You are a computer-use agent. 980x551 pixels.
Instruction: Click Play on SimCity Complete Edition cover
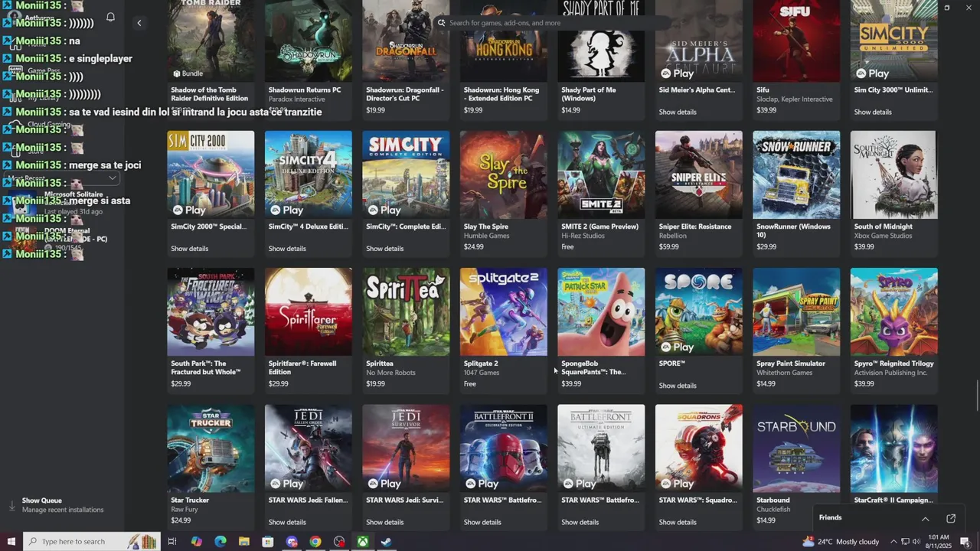pos(384,210)
